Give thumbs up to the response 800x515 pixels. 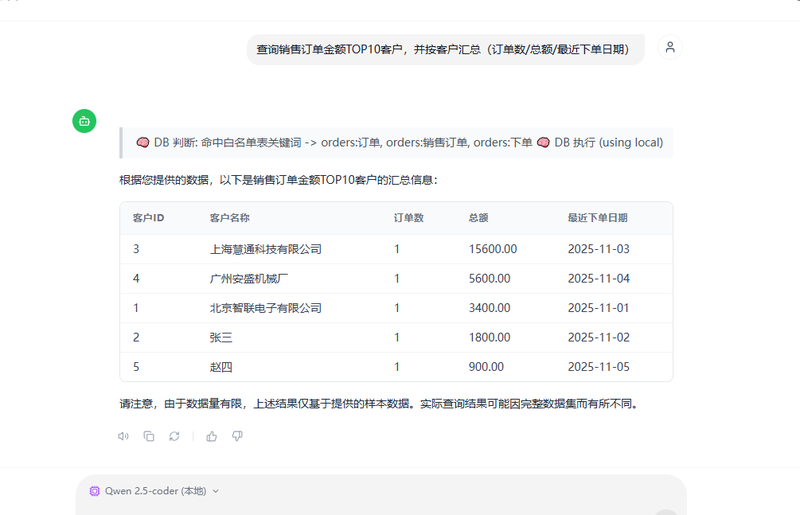click(212, 436)
